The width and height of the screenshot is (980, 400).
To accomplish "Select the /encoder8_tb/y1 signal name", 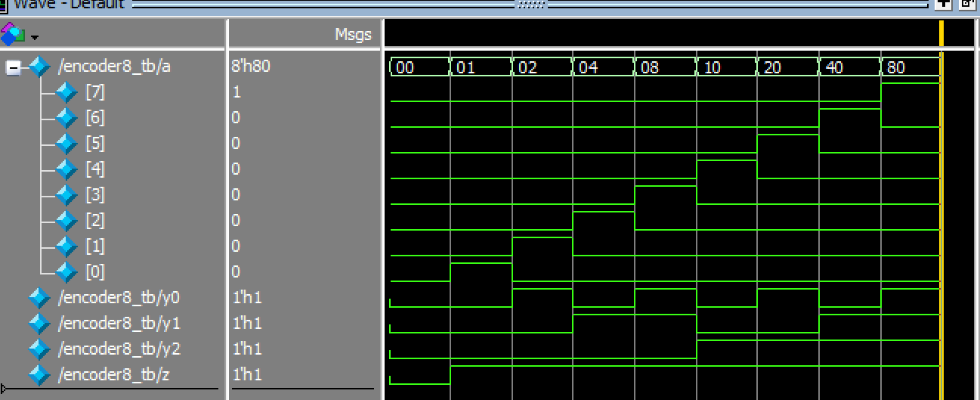I will click(119, 324).
